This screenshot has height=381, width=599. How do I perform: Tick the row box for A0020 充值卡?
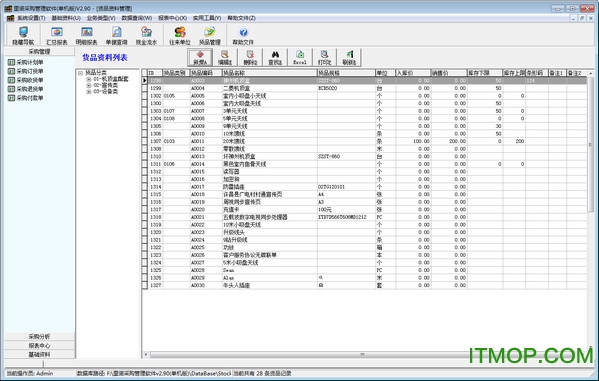click(144, 209)
